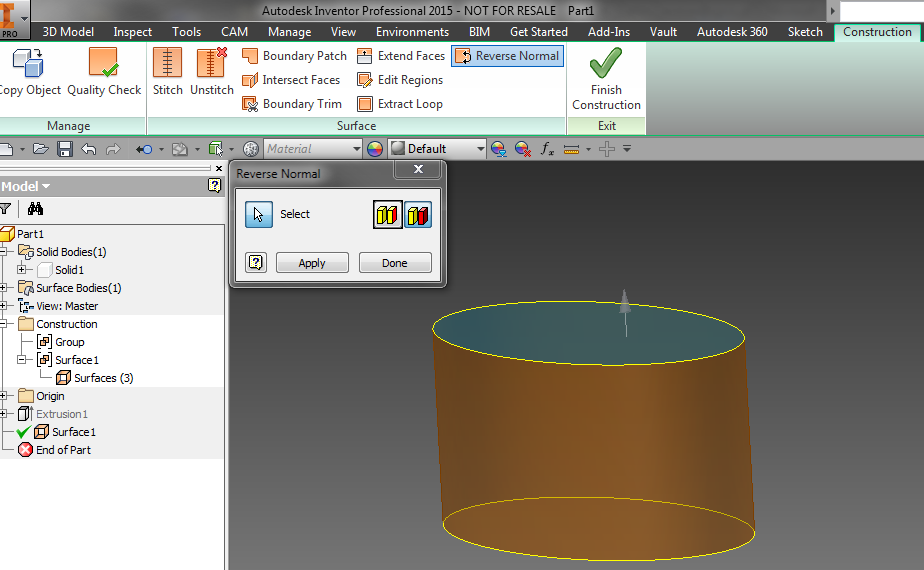Click the Copy Object tool
The width and height of the screenshot is (924, 570).
29,72
